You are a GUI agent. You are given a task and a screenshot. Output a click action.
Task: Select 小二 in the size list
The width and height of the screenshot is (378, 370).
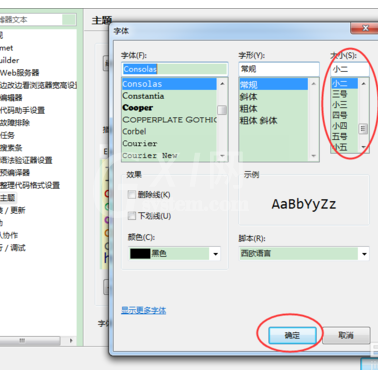pos(344,83)
